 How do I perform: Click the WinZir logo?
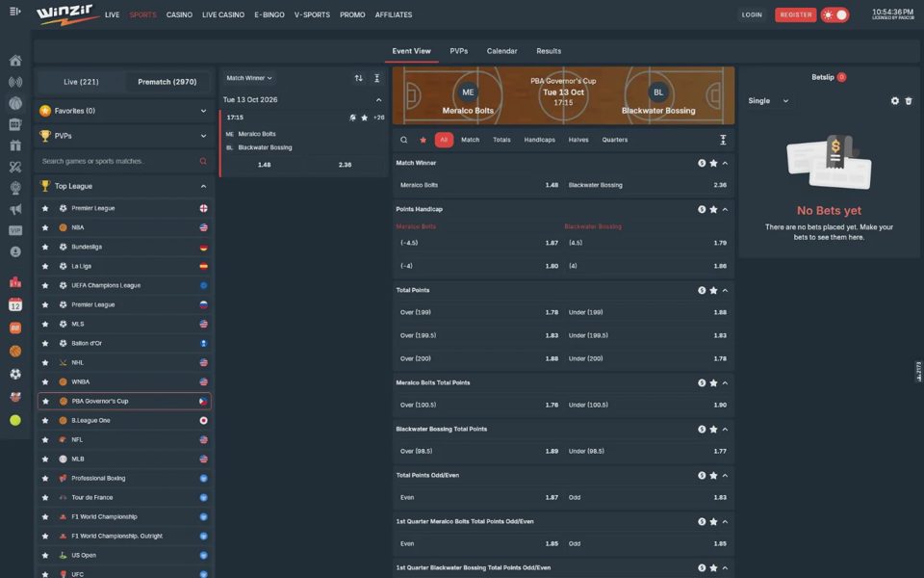click(x=67, y=14)
